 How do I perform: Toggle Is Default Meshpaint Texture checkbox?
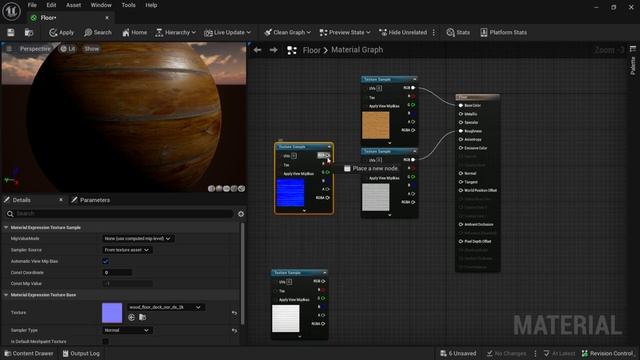106,341
